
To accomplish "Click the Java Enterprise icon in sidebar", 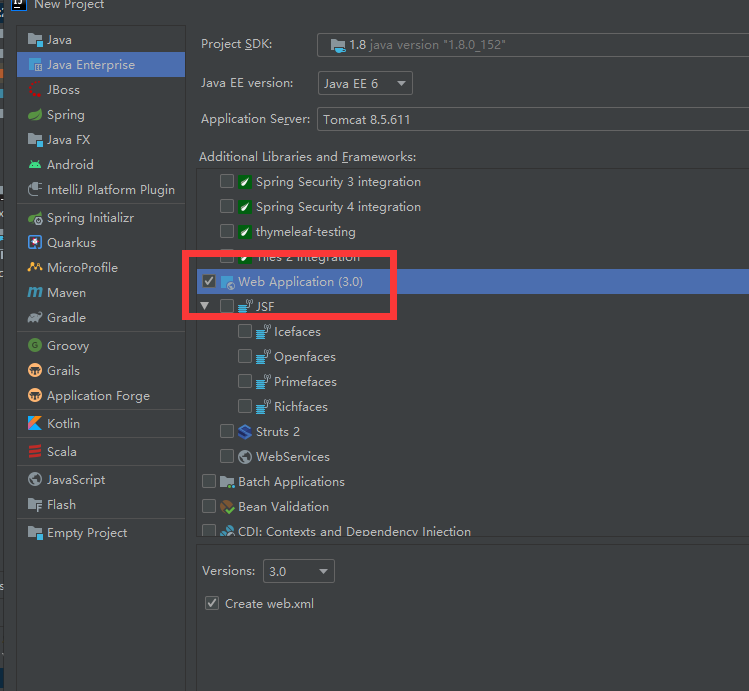I will coord(35,64).
